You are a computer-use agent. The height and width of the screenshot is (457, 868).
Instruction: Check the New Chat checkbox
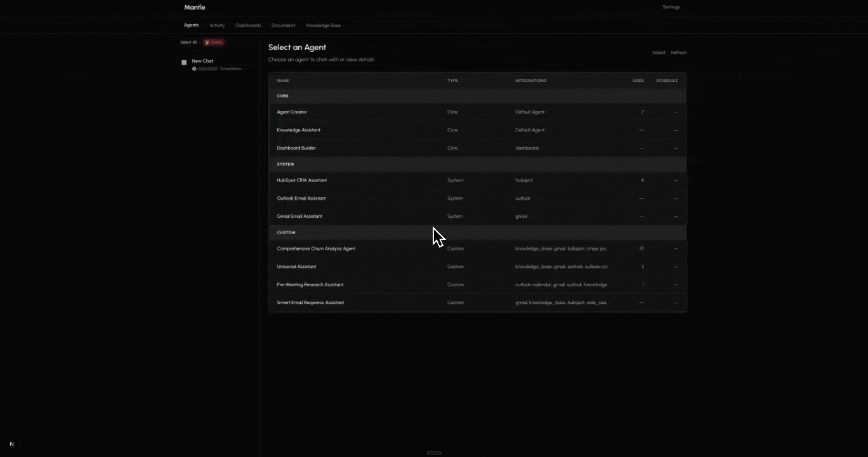coord(184,62)
